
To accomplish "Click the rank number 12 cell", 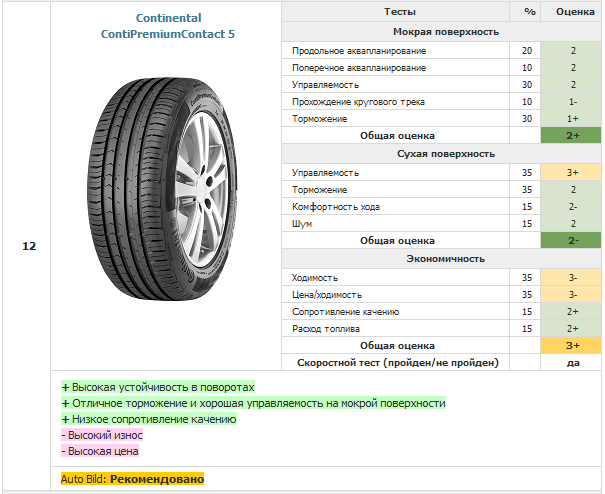I will coord(29,246).
